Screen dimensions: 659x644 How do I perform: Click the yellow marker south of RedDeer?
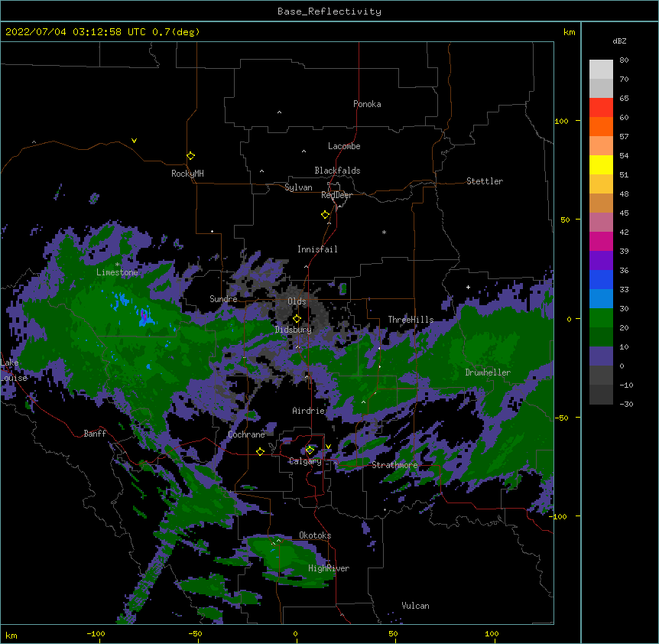coord(325,215)
